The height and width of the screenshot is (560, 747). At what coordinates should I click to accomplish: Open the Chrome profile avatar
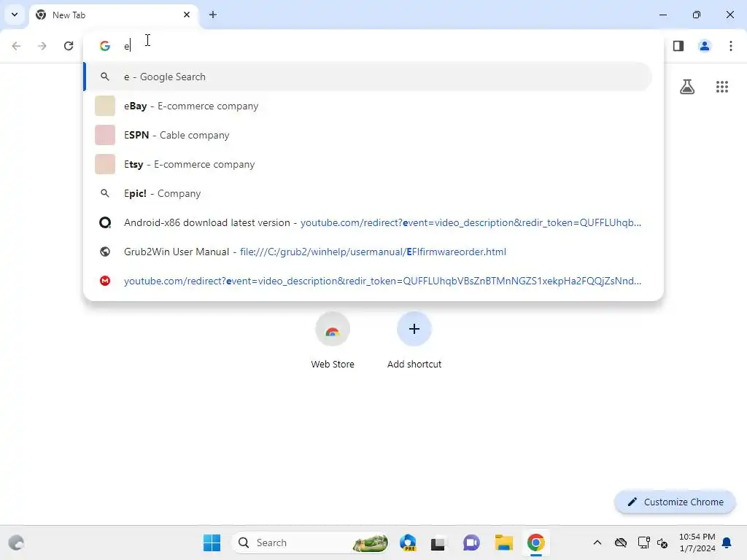tap(705, 46)
